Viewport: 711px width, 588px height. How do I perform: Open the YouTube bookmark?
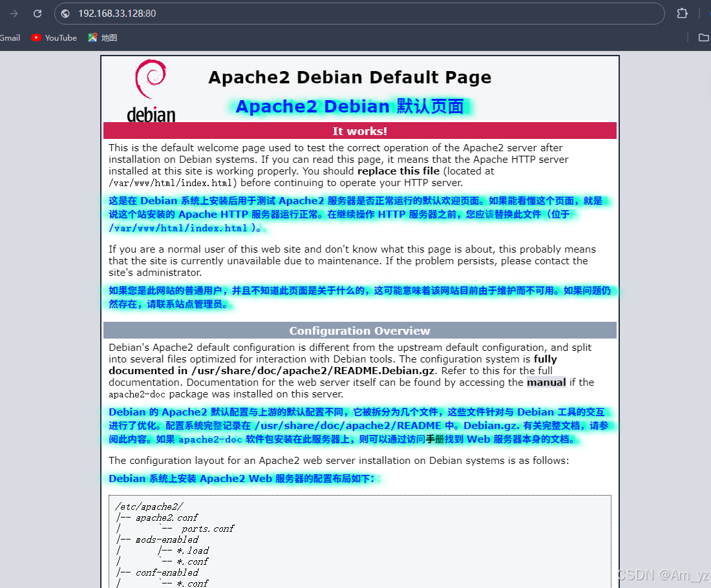pyautogui.click(x=54, y=37)
